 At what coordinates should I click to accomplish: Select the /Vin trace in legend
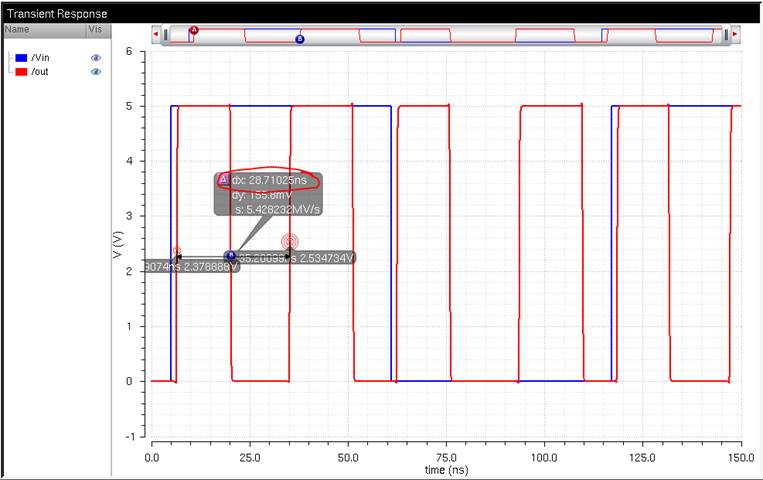point(44,59)
